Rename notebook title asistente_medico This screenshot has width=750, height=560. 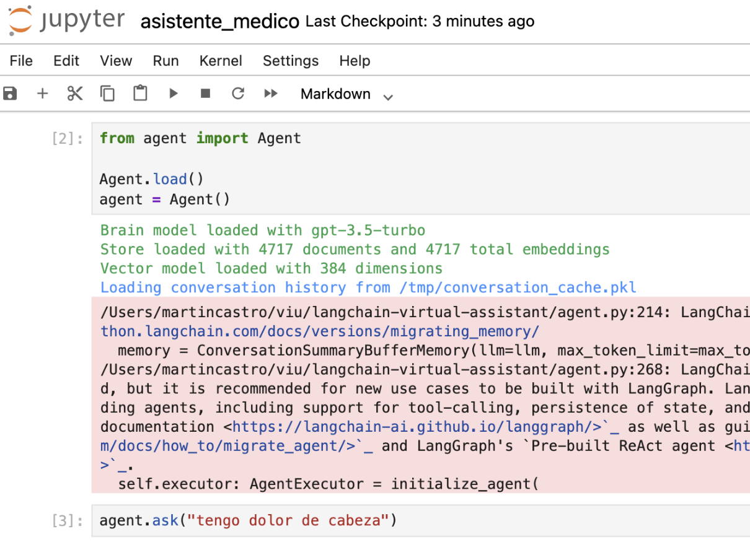(220, 22)
